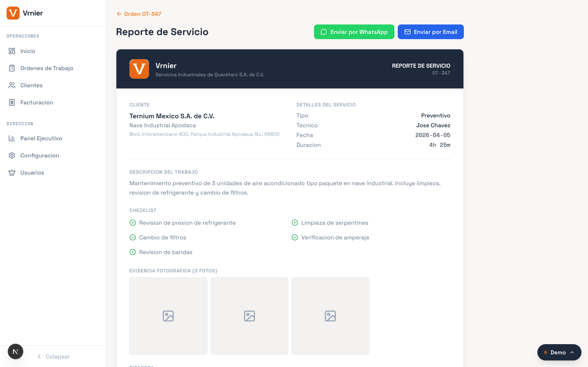Open the first photo evidence placeholder
The height and width of the screenshot is (367, 588).
coord(168,316)
